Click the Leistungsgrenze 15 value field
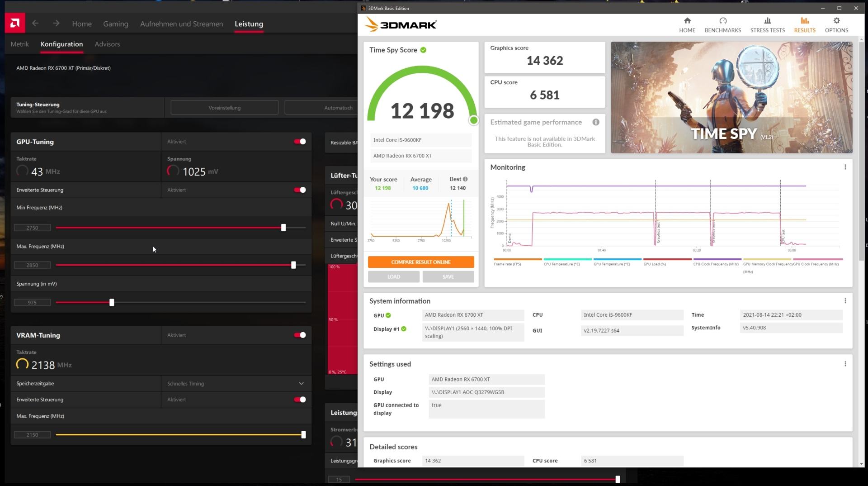Screen dimensions: 868x486 (339, 479)
